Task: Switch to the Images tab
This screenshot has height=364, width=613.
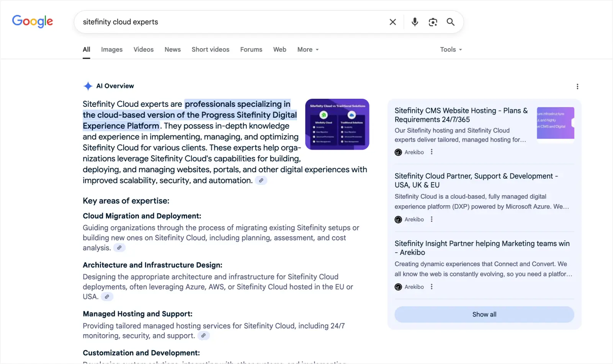Action: click(x=112, y=49)
